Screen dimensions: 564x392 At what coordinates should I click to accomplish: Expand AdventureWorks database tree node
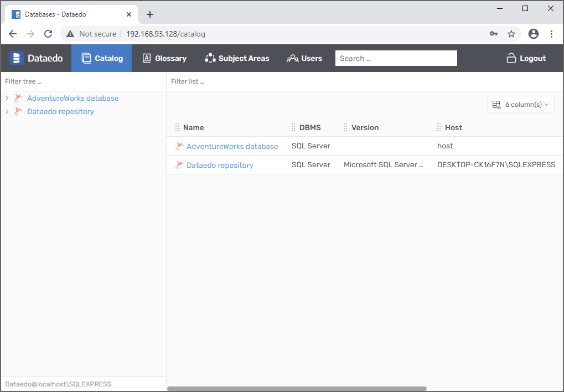click(7, 98)
